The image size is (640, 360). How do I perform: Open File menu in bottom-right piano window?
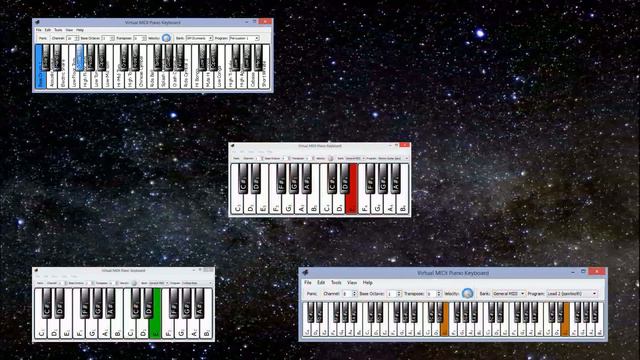(307, 282)
